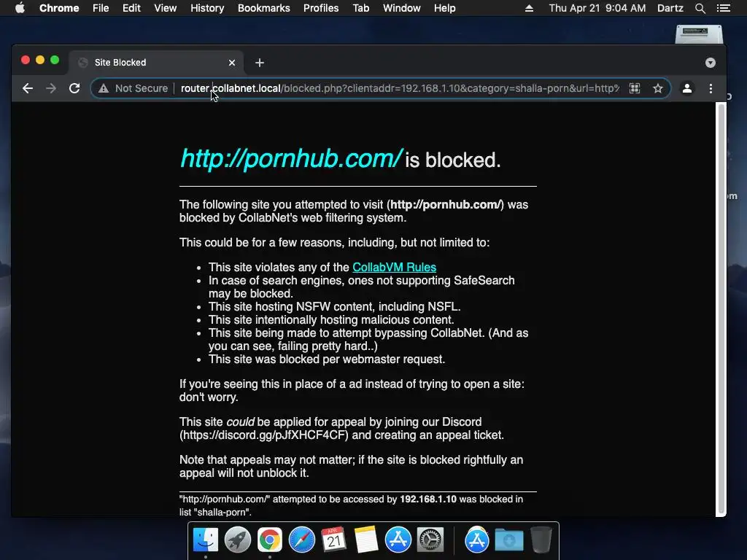The image size is (747, 560).
Task: Open the Window menu
Action: [402, 8]
